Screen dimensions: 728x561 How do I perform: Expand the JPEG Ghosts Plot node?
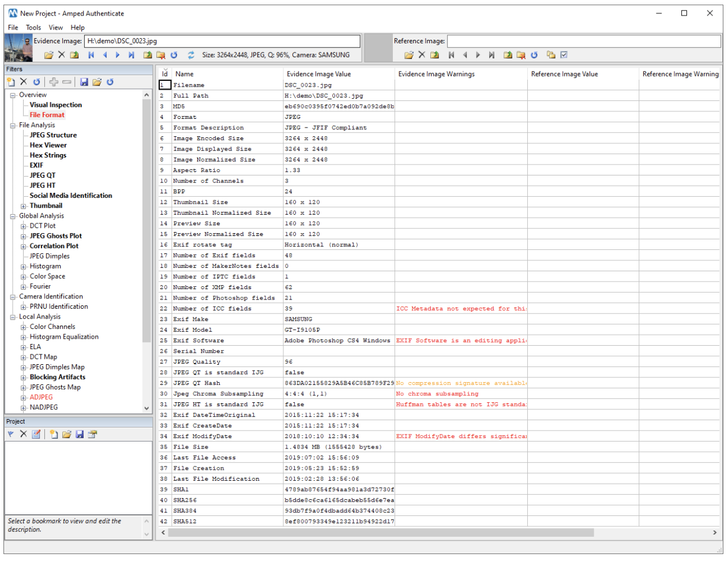point(24,236)
